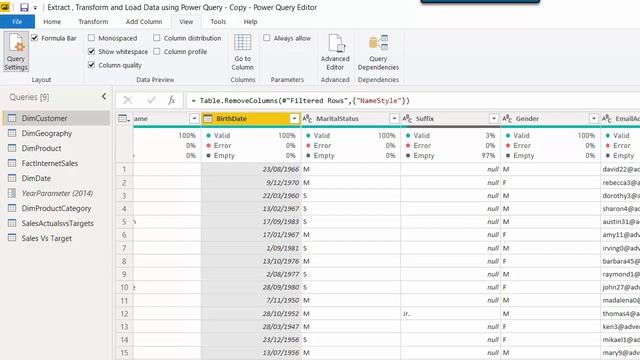
Task: Click DimDate query table icon
Action: tap(12, 178)
